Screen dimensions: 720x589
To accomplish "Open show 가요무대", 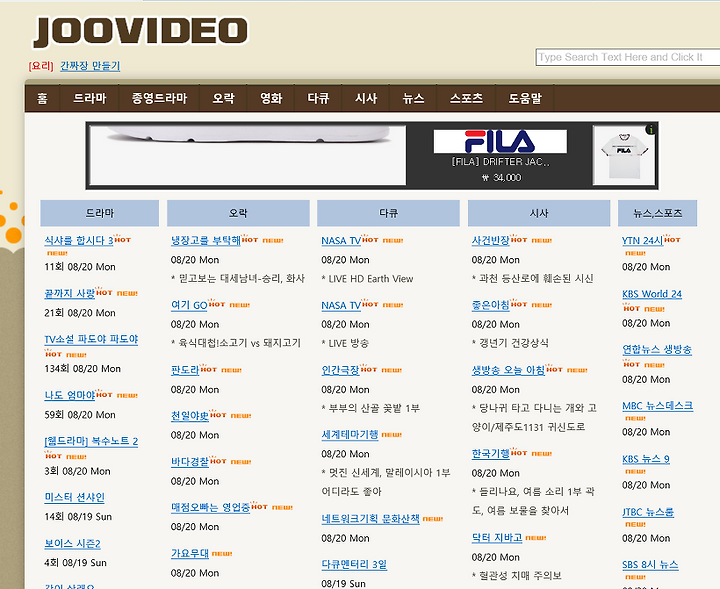I will pos(190,554).
